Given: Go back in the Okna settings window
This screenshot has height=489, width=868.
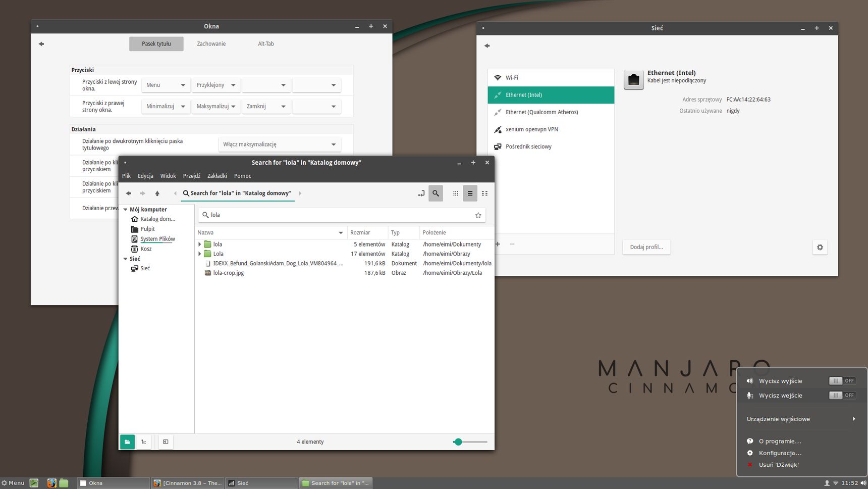Looking at the screenshot, I should tap(41, 44).
